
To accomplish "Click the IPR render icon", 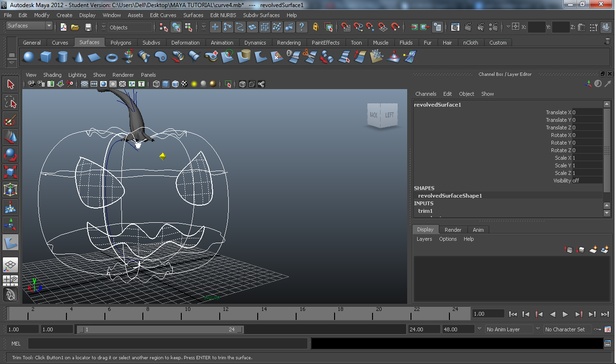I will click(x=481, y=27).
